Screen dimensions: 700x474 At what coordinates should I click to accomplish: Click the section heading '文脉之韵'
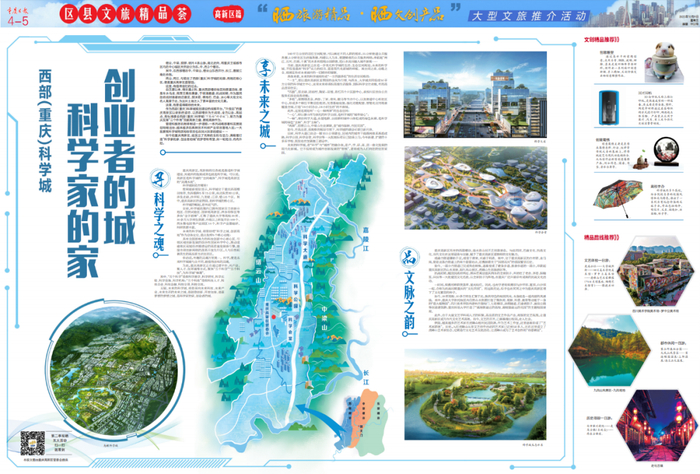[409, 299]
